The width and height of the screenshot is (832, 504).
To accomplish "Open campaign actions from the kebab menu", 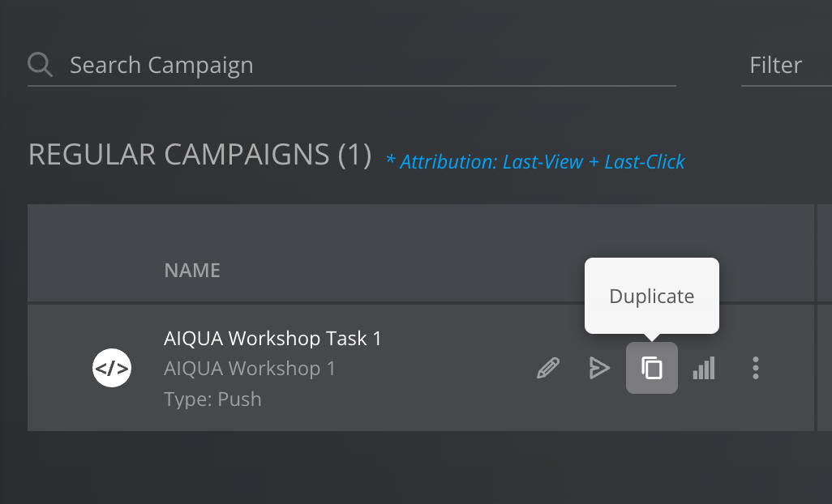I will (755, 368).
